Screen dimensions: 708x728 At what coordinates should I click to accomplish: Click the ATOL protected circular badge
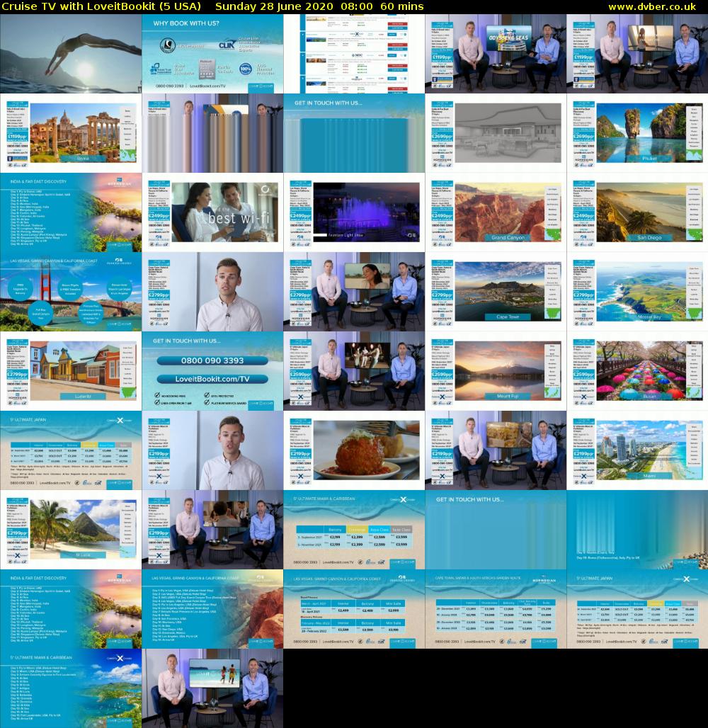point(168,45)
